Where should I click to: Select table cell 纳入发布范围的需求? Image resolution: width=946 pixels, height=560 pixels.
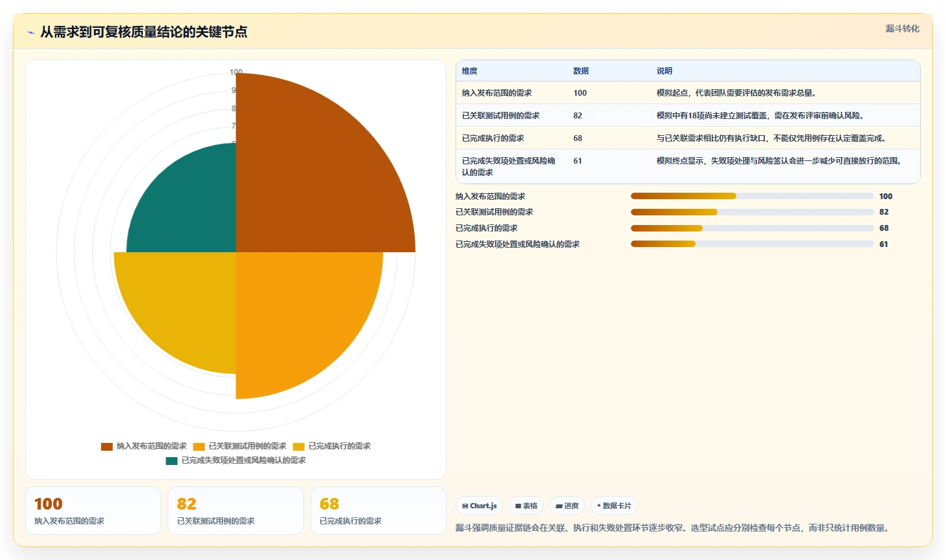pyautogui.click(x=497, y=93)
